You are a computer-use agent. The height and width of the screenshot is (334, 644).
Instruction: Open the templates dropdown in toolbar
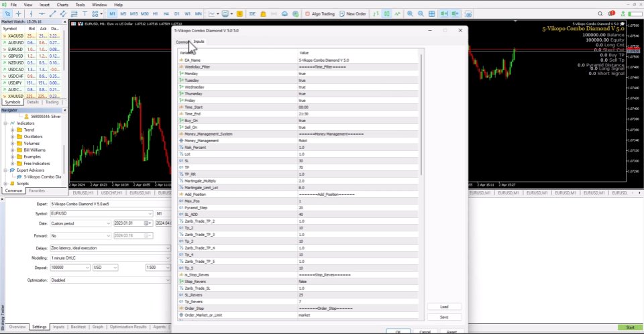click(x=227, y=13)
